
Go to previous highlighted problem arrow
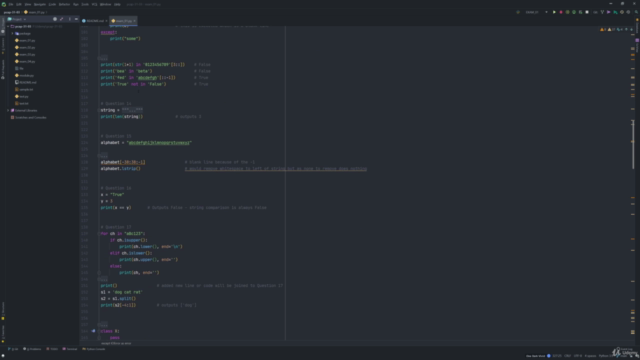627,29
